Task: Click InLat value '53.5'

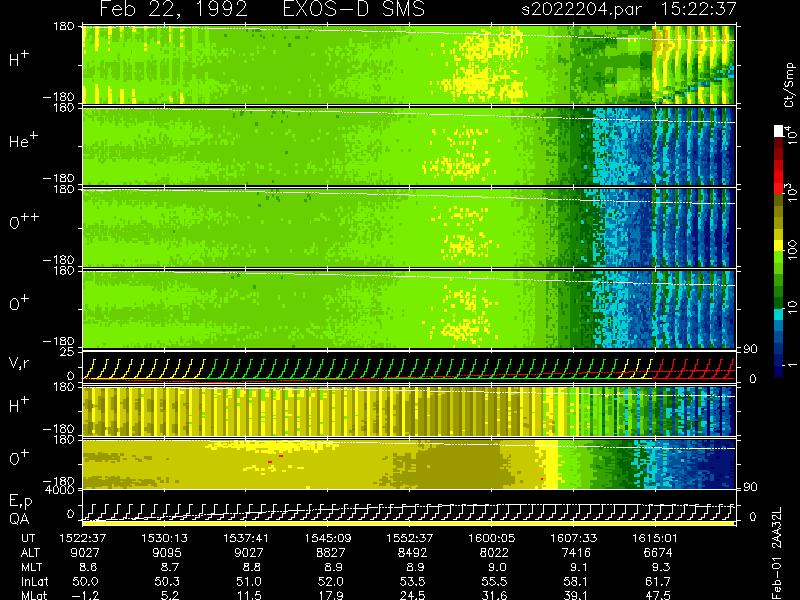Action: (x=412, y=581)
